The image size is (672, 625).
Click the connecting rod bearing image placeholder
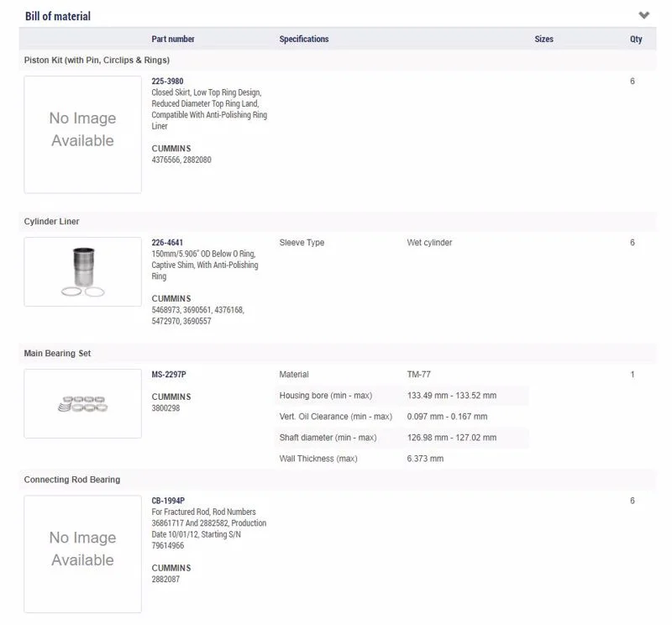coord(82,554)
